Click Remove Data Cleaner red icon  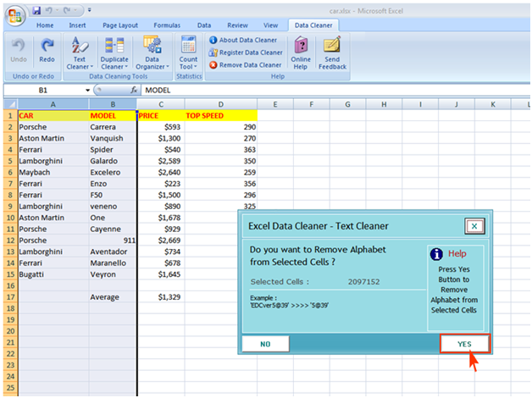tap(213, 64)
